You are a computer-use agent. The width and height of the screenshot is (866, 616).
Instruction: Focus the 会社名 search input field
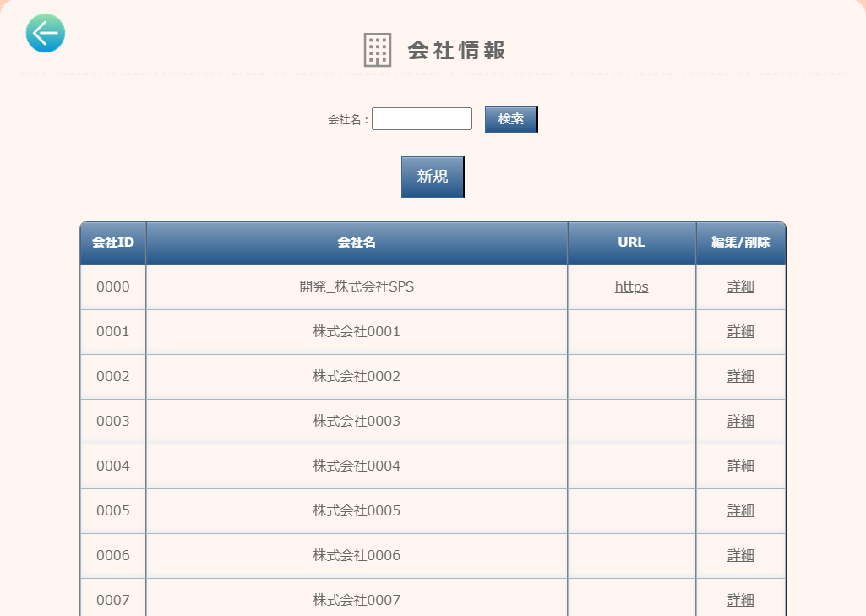pos(422,119)
